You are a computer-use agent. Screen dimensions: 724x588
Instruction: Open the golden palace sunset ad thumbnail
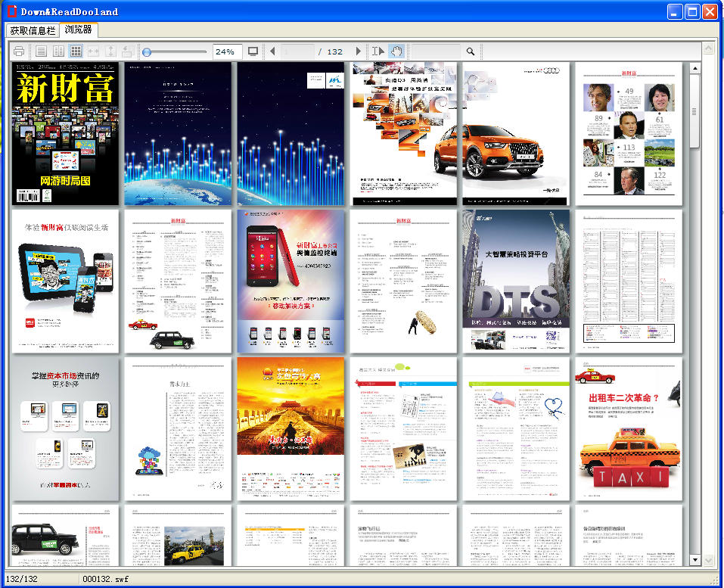tap(291, 428)
